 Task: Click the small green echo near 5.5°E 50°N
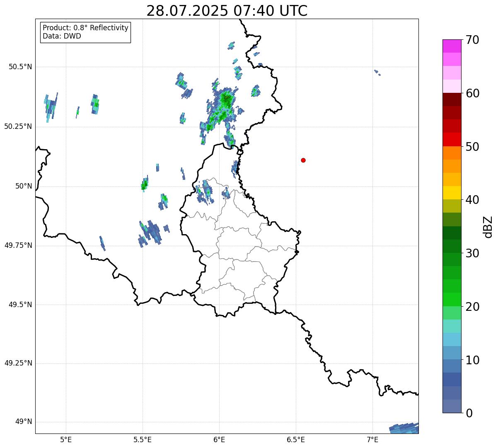tap(144, 184)
